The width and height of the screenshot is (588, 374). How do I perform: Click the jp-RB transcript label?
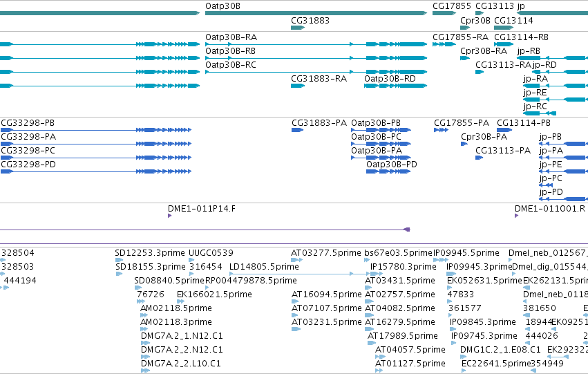click(x=529, y=51)
